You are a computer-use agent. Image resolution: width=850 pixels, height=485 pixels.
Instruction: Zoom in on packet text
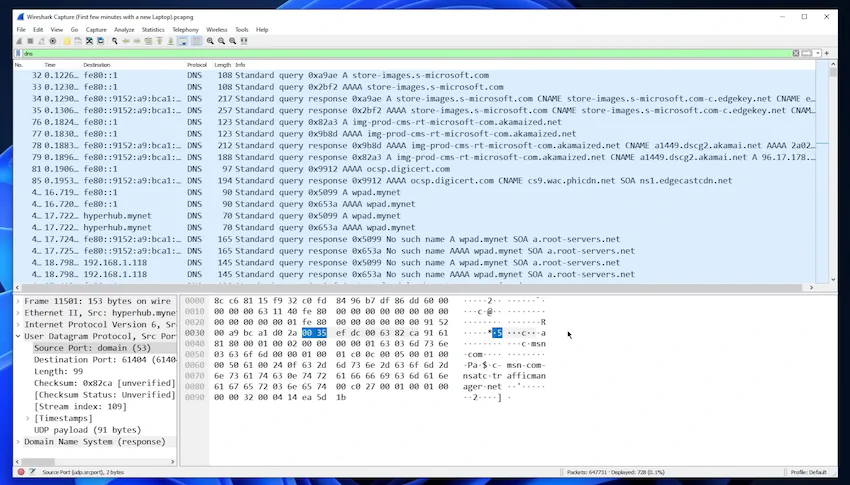point(210,41)
